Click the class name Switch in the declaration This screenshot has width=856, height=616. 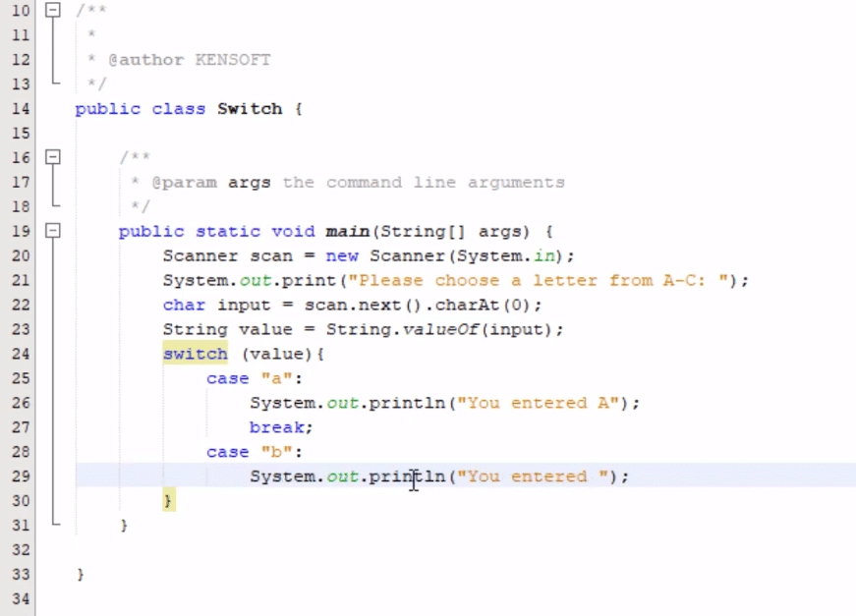click(x=250, y=108)
